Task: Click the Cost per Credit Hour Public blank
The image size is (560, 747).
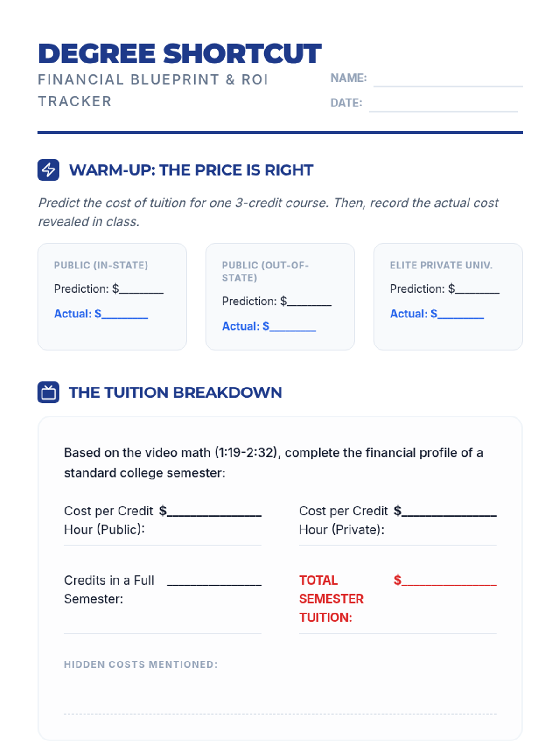Action: [x=214, y=512]
